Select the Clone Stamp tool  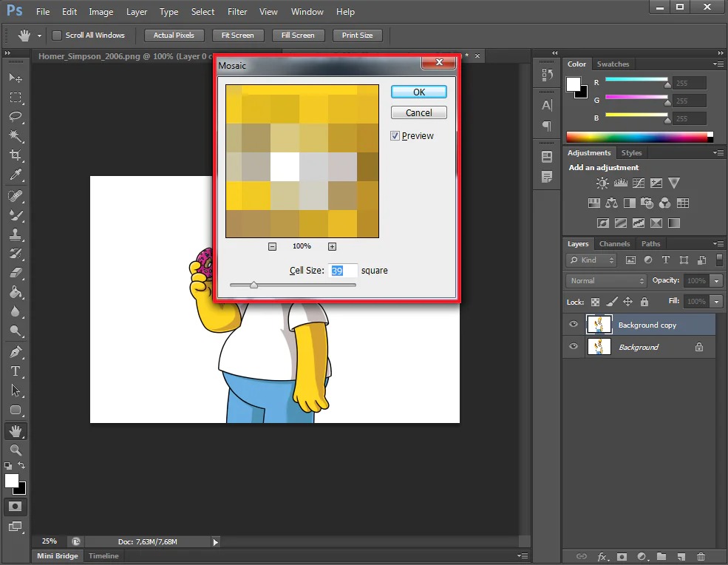[x=16, y=234]
